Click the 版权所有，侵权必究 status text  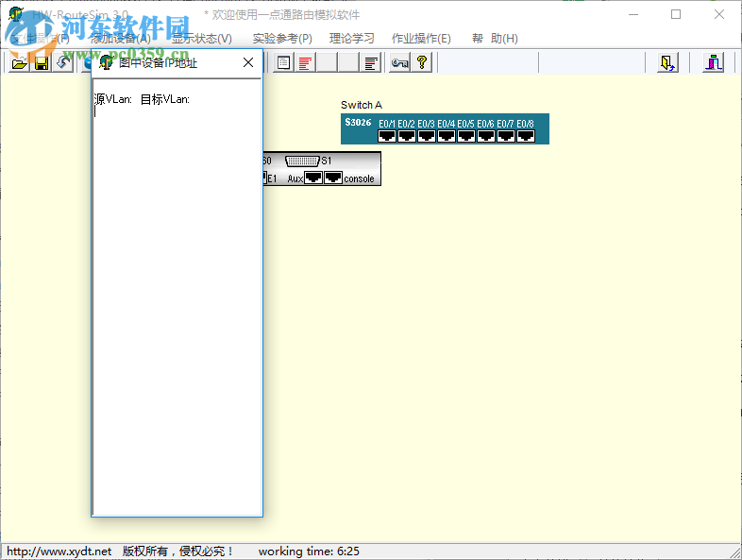pos(177,552)
